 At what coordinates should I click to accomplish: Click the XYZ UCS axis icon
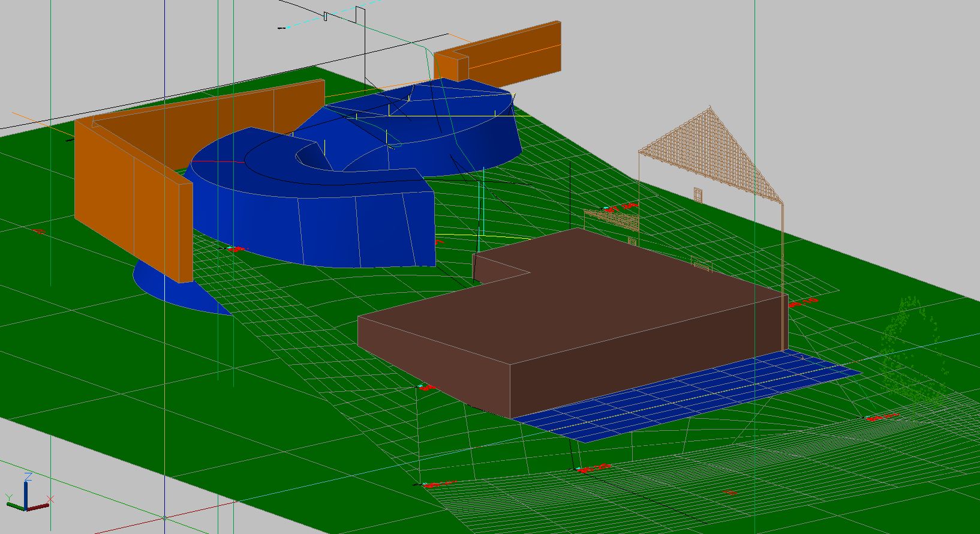pos(28,493)
